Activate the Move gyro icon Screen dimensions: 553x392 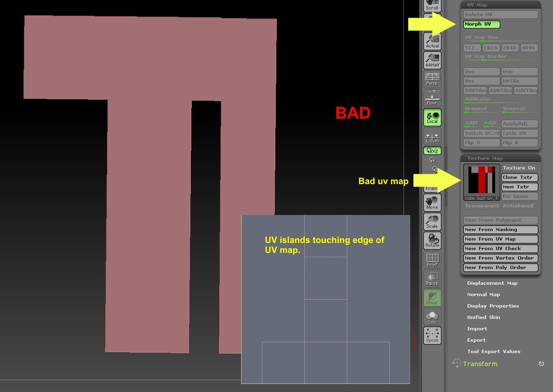[432, 202]
